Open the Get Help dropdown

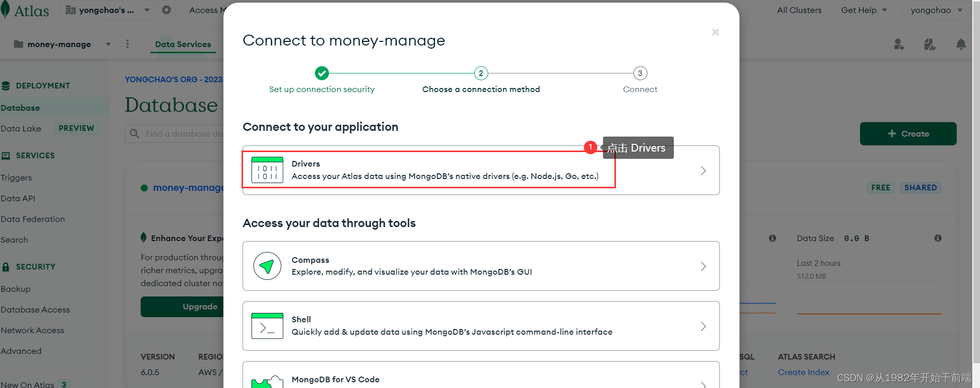[864, 10]
